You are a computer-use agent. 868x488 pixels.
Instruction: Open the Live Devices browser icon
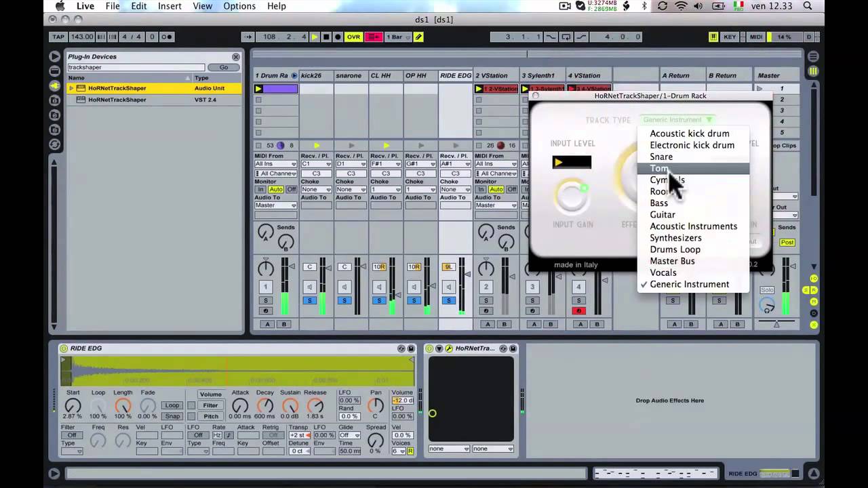tap(55, 71)
